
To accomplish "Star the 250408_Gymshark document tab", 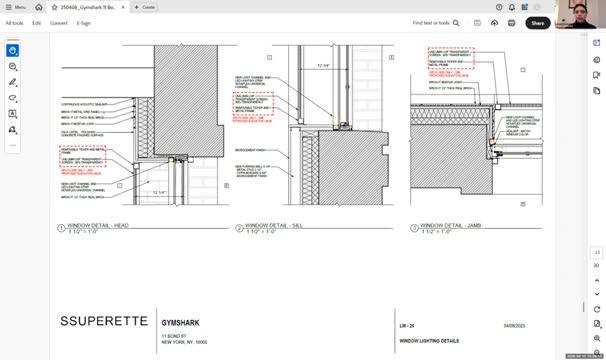I will point(54,7).
